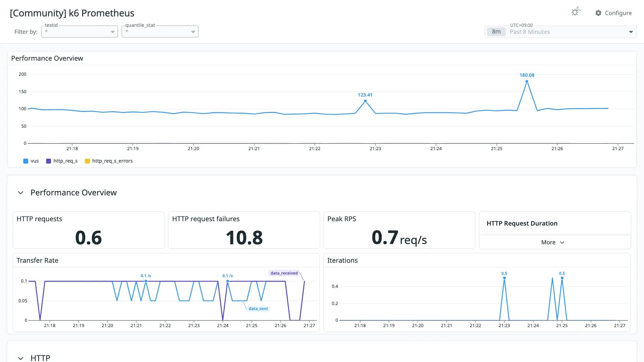644x362 pixels.
Task: Click the Iterations panel title
Action: [x=342, y=260]
